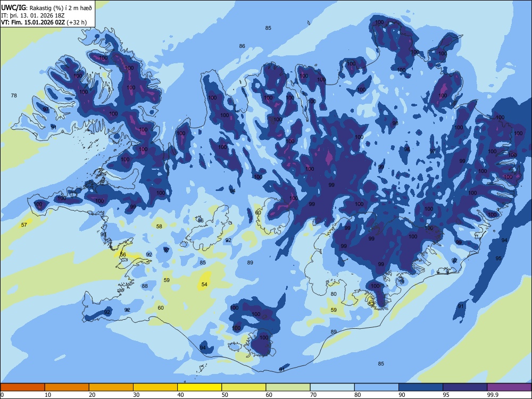This screenshot has width=532, height=399.
Task: Click the 'UWC/IG' source label
Action: [13, 8]
